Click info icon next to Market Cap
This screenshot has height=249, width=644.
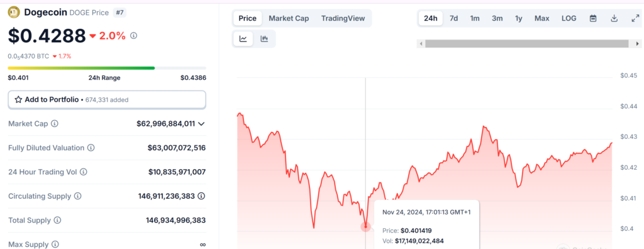pos(54,124)
